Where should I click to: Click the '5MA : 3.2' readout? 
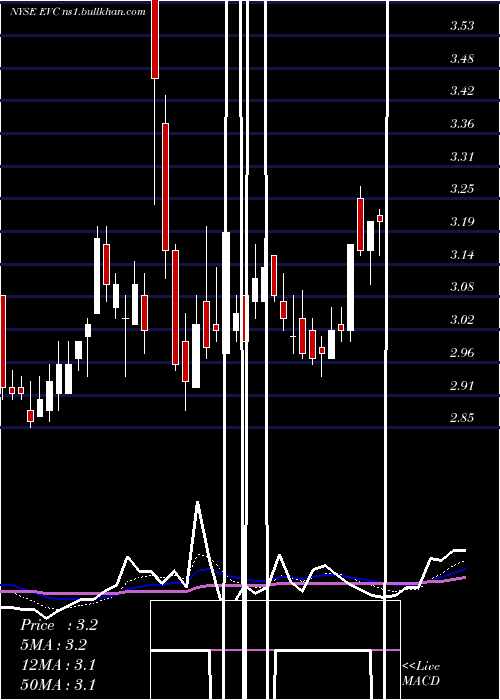tap(53, 645)
